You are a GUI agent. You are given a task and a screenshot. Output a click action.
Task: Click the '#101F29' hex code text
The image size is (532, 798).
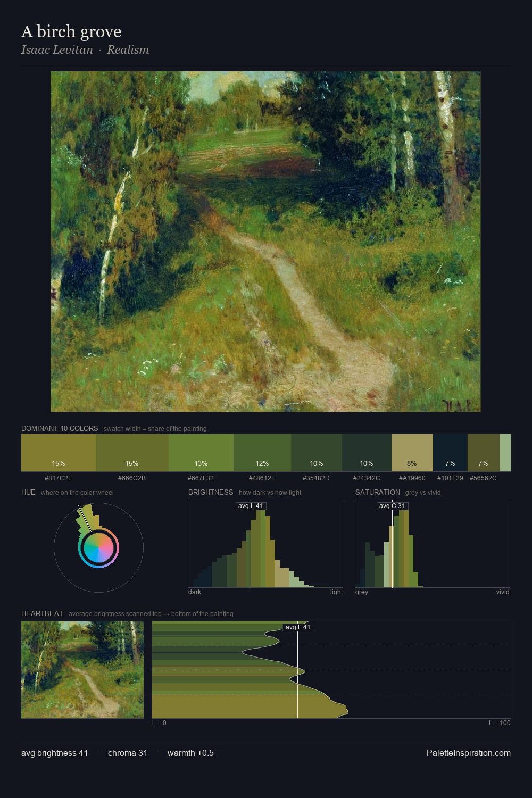pyautogui.click(x=450, y=478)
